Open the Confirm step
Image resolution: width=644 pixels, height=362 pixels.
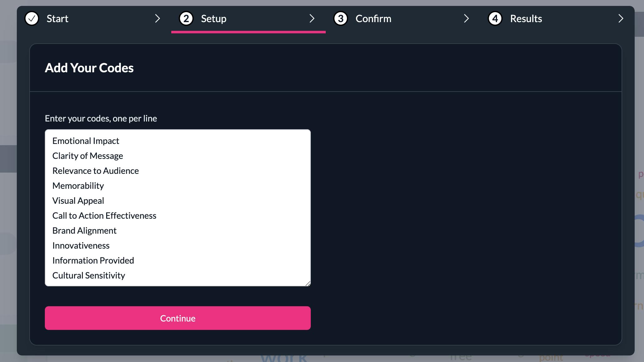373,18
